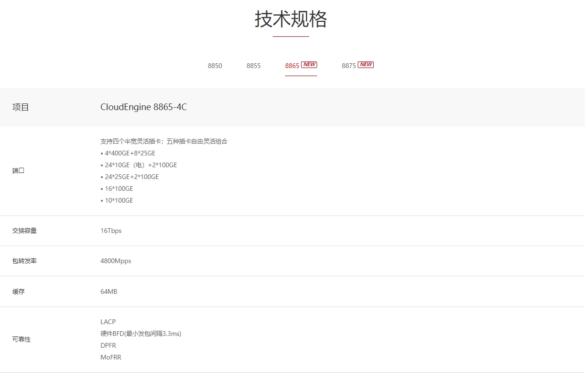The width and height of the screenshot is (588, 377).
Task: Click the 包转发率 row label
Action: [25, 261]
